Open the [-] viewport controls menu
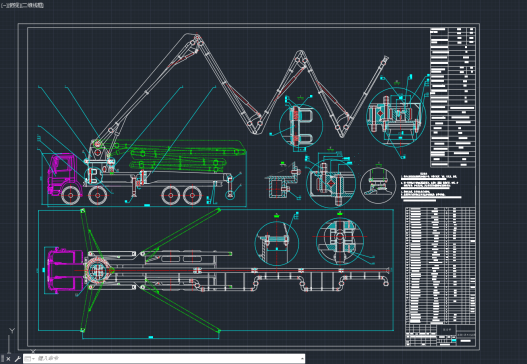The image size is (527, 364). pos(3,5)
